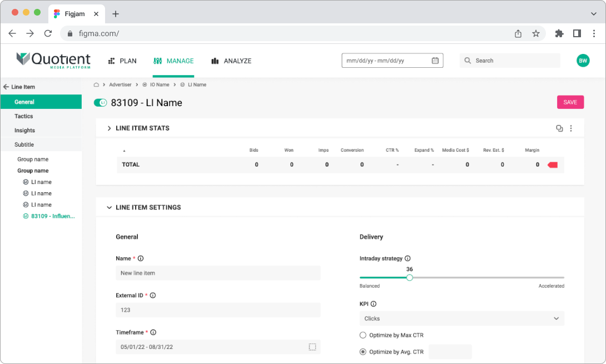The height and width of the screenshot is (364, 606).
Task: Click the info icon next to Name
Action: pyautogui.click(x=141, y=258)
